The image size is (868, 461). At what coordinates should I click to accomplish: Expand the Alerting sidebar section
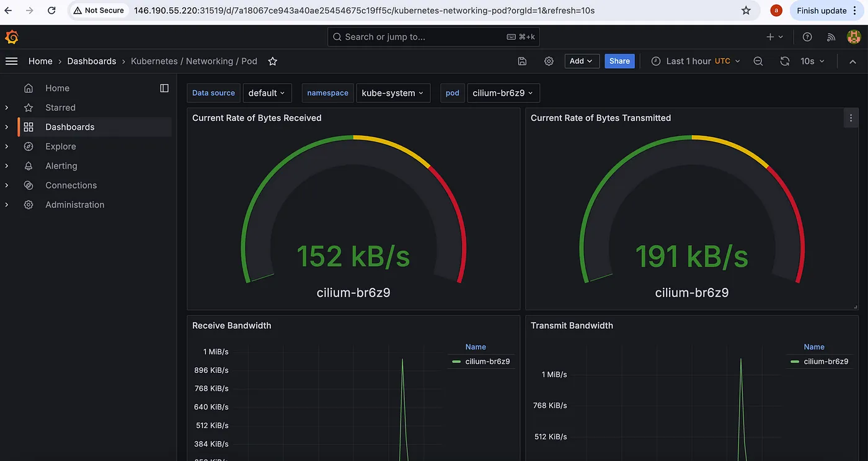(x=7, y=166)
